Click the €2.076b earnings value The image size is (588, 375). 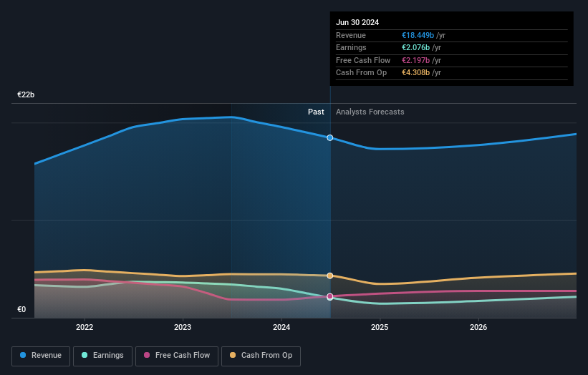click(415, 47)
